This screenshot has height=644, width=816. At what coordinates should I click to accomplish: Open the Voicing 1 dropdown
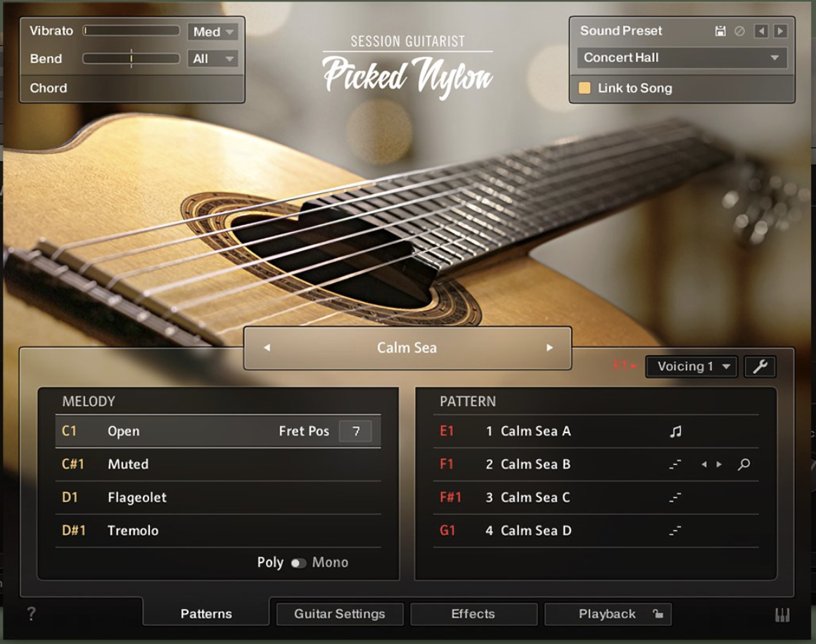click(x=690, y=366)
